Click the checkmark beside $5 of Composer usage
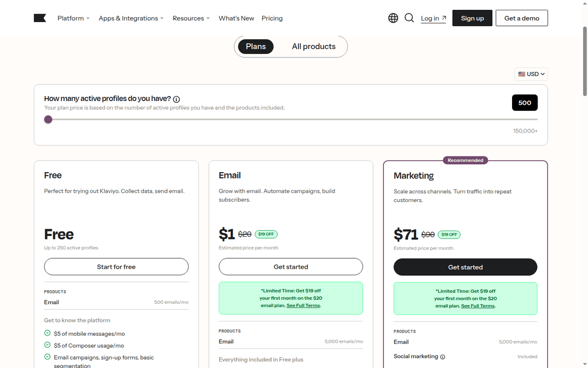The height and width of the screenshot is (368, 588). point(48,345)
